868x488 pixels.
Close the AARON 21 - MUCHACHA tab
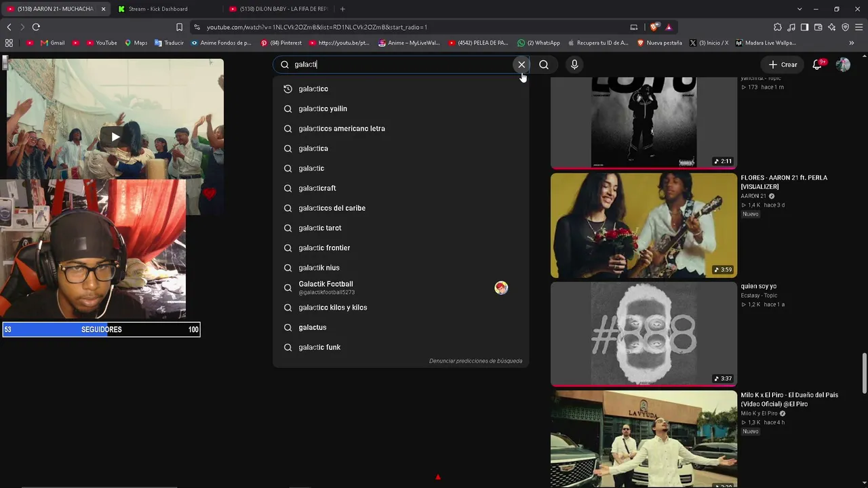[104, 9]
